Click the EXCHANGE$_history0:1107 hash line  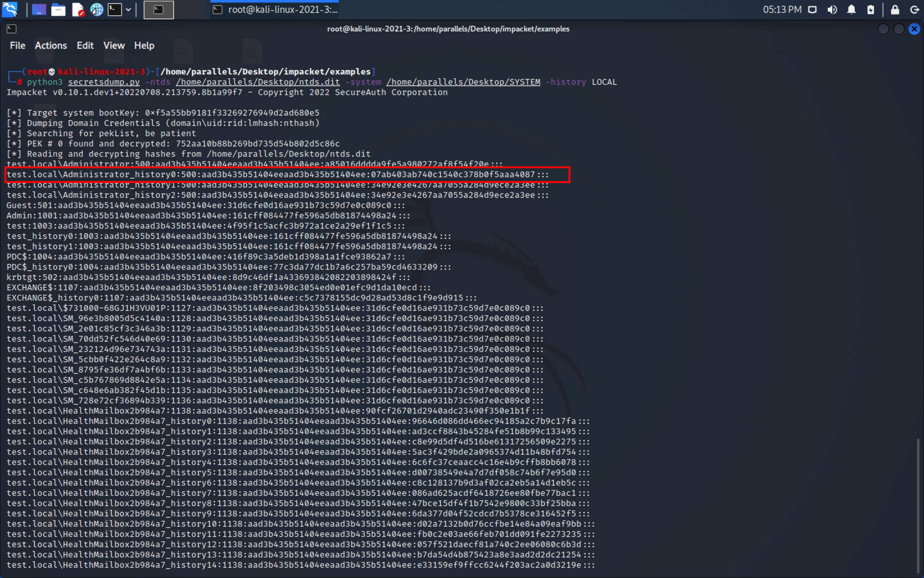[x=242, y=298]
